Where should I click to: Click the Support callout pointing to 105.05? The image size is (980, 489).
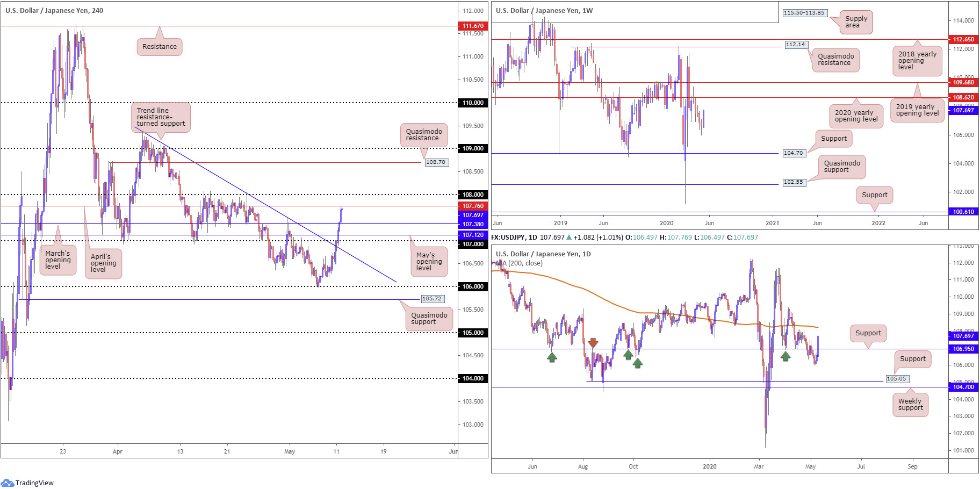click(x=912, y=359)
